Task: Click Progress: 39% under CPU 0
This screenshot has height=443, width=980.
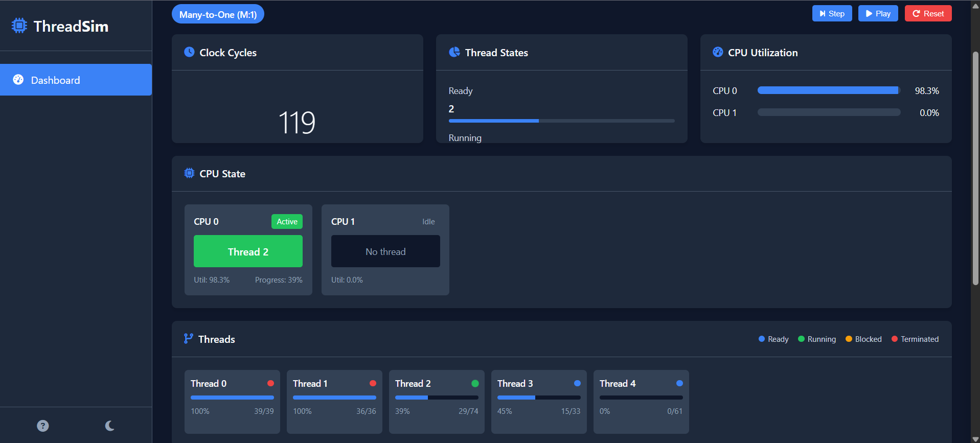Action: [x=279, y=279]
